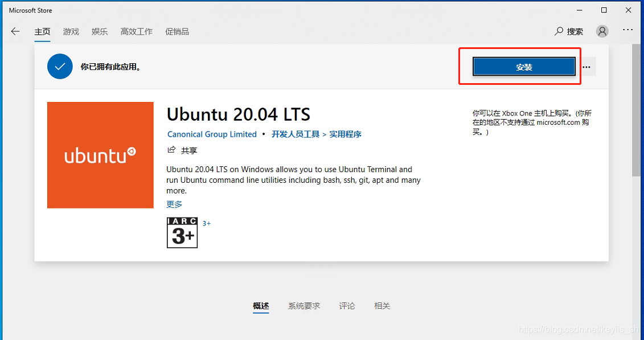
Task: Switch to the 游戏 tab
Action: tap(71, 32)
